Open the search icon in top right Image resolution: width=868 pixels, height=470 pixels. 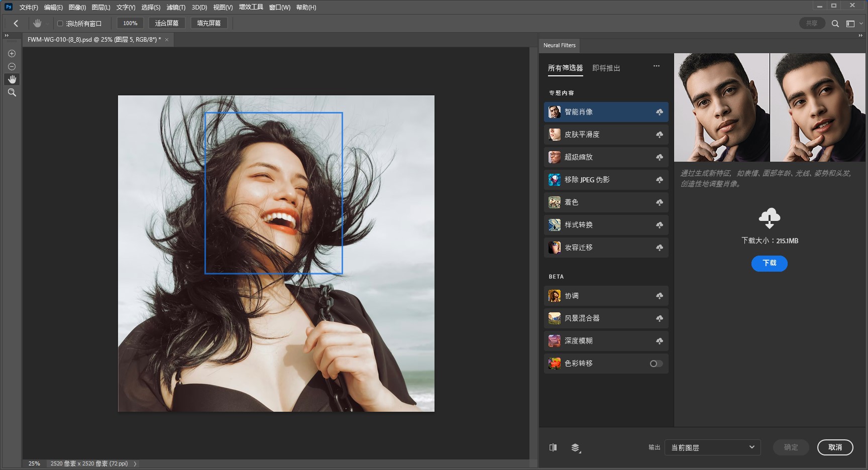pos(835,24)
